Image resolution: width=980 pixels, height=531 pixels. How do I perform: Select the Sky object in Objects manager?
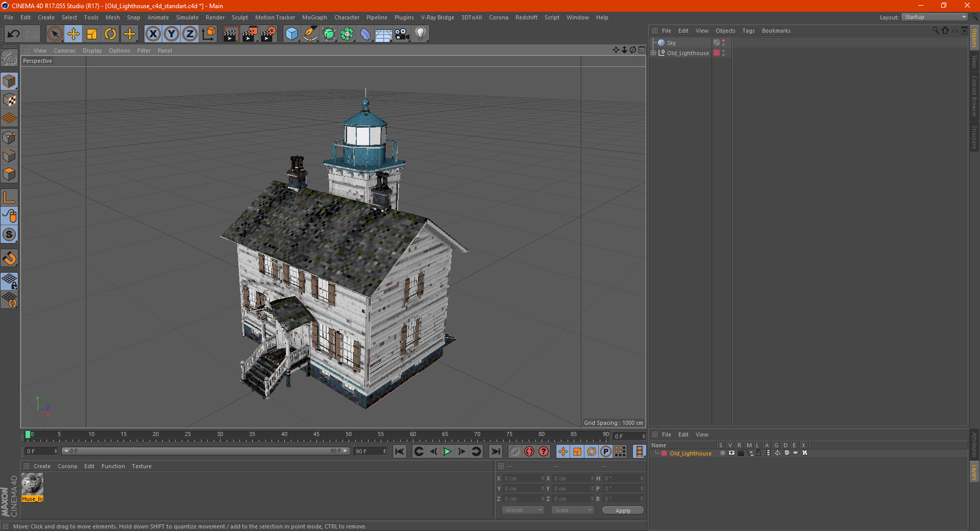tap(671, 43)
